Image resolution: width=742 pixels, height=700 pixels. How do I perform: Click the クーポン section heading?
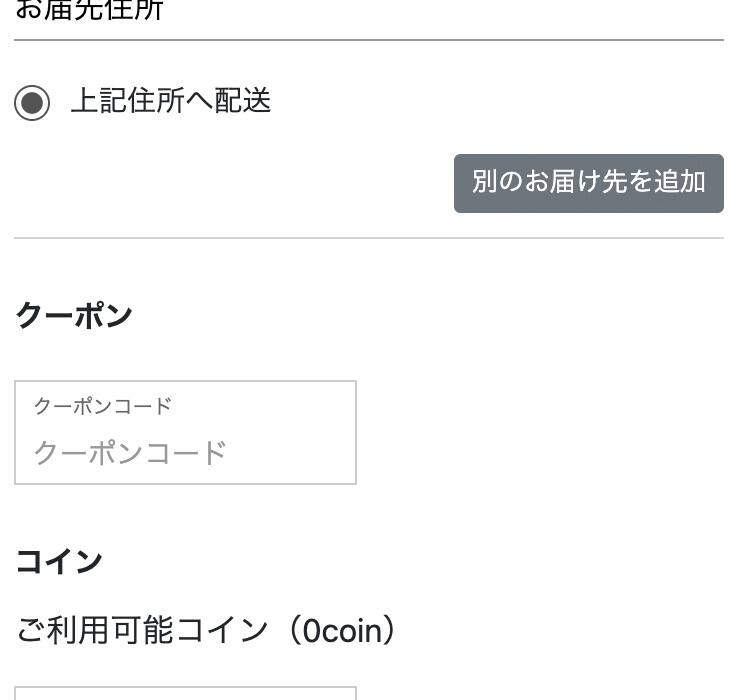[x=74, y=315]
